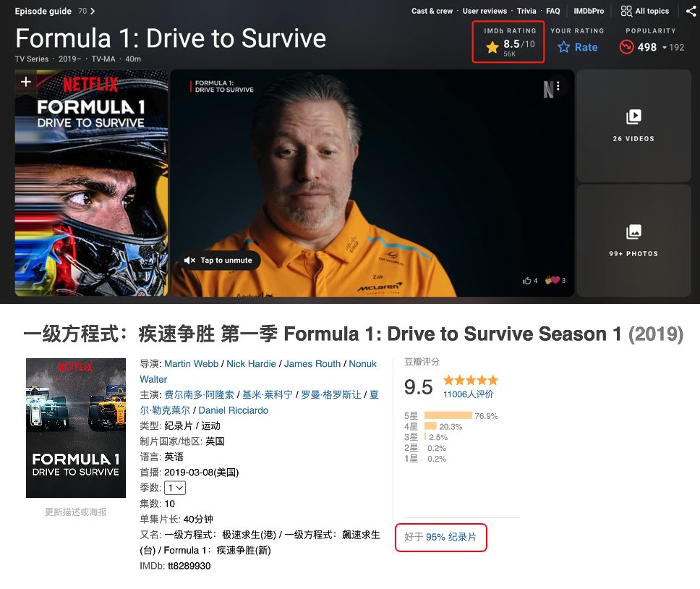Open the 99+ Photos gallery

point(633,240)
